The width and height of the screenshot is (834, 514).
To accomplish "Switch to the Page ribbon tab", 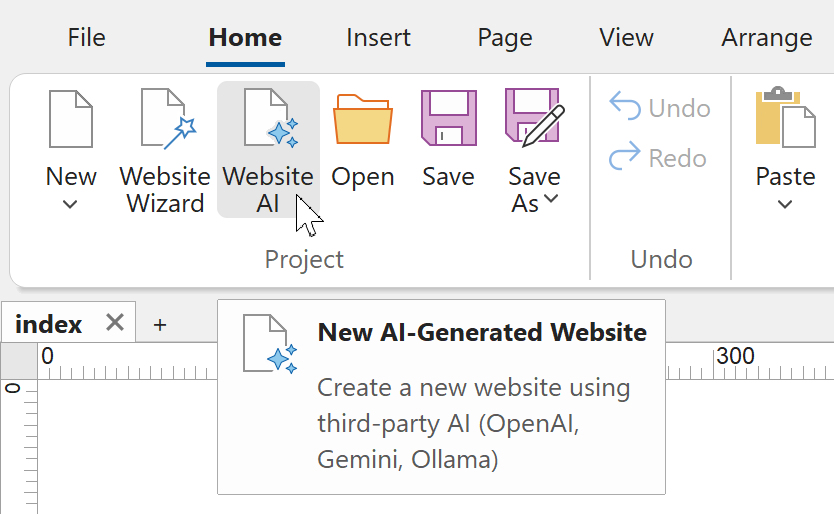I will coord(505,38).
